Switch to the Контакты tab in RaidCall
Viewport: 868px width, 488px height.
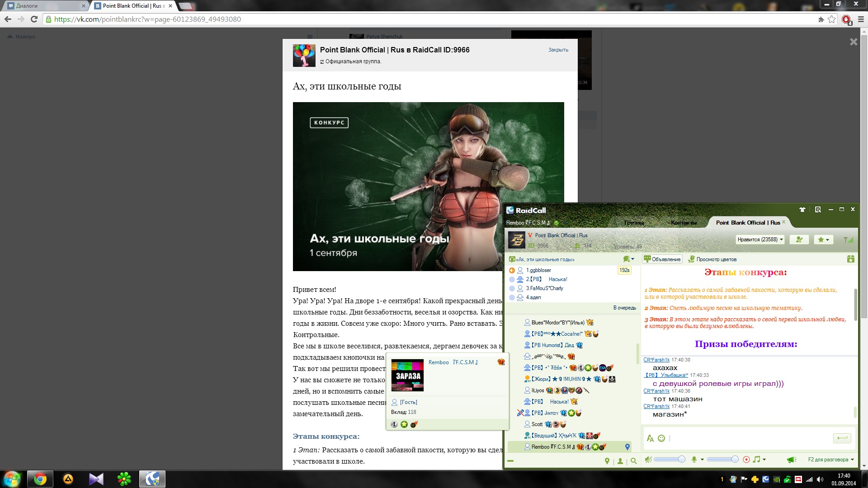point(684,223)
